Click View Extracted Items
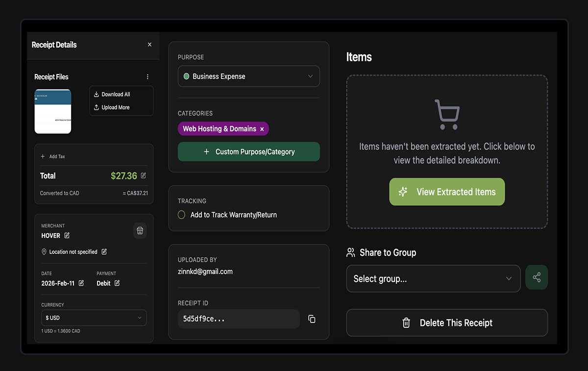This screenshot has height=371, width=588. [446, 192]
